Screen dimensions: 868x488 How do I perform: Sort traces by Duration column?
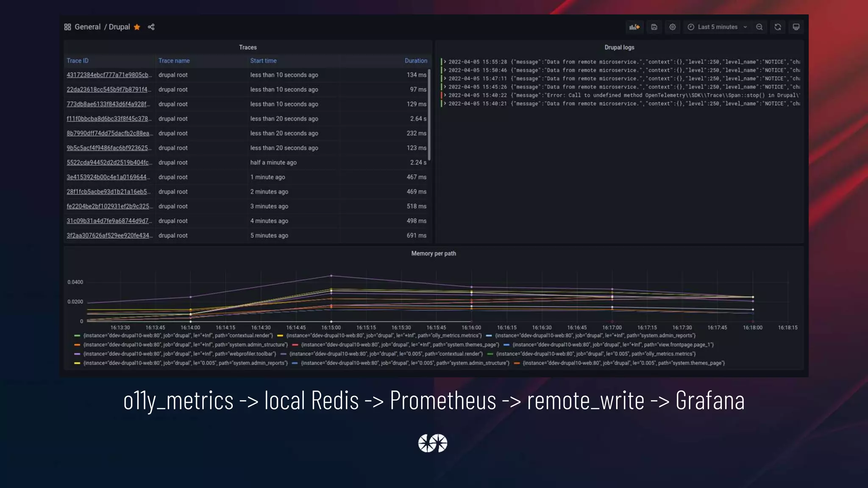coord(416,61)
